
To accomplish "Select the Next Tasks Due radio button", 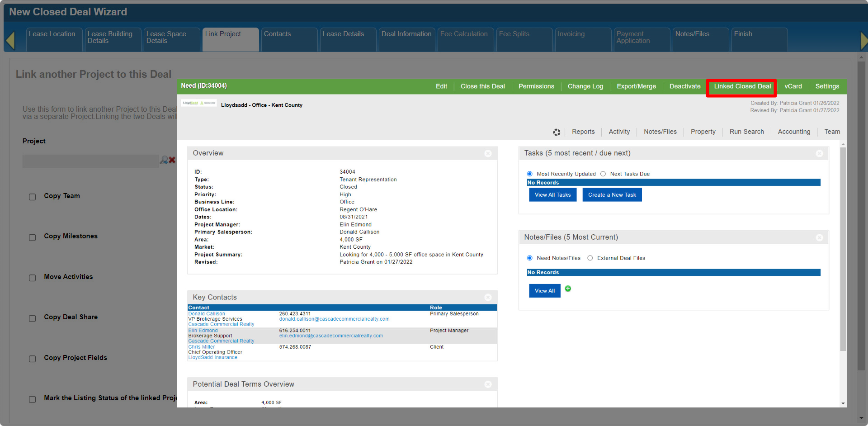I will 603,174.
